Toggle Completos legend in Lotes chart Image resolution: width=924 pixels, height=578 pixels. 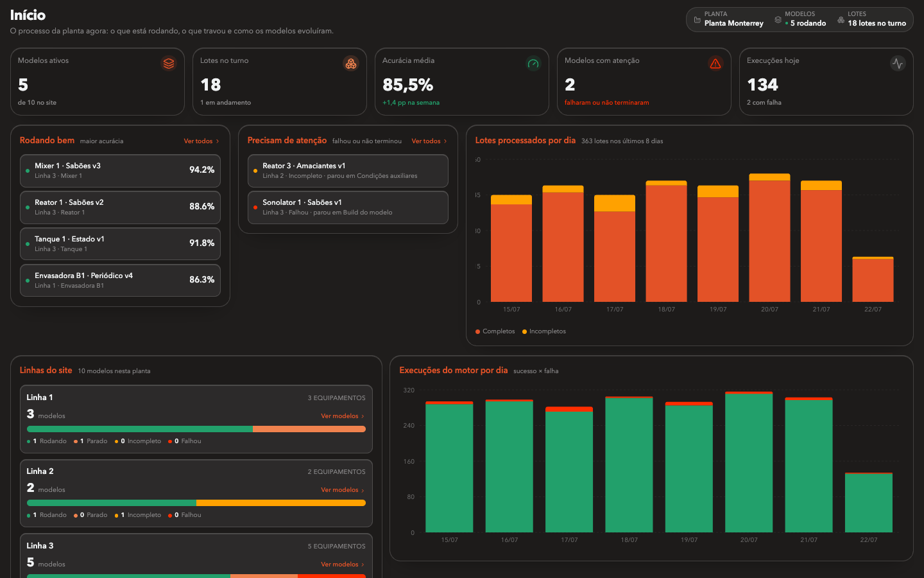(x=495, y=331)
